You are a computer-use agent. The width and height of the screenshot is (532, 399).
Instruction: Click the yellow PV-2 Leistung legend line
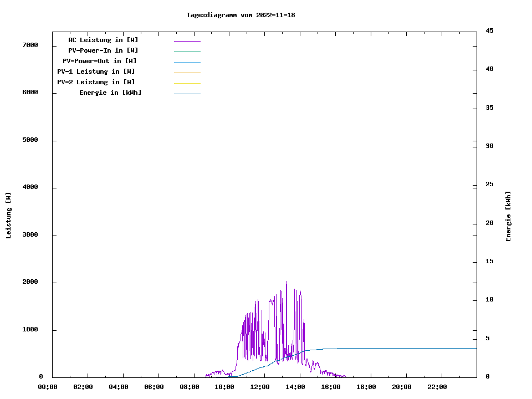(x=187, y=83)
